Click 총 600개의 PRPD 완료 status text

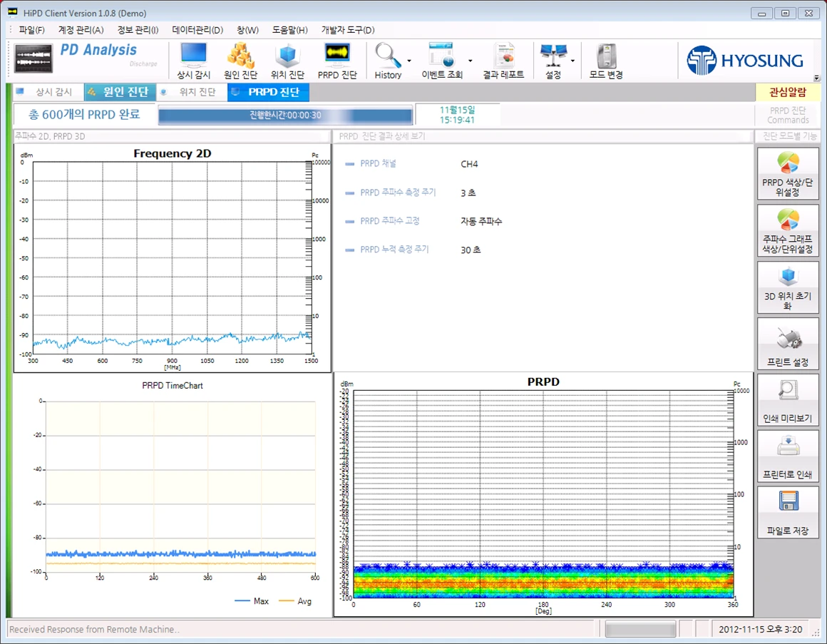click(84, 114)
